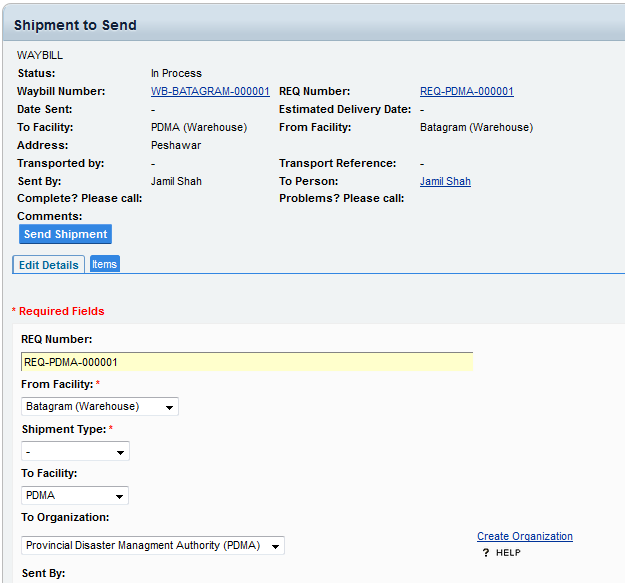This screenshot has width=628, height=584.
Task: Open the Items tab
Action: pos(105,264)
